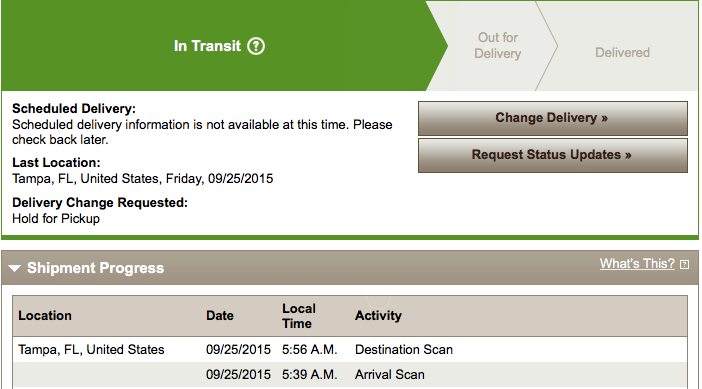Click the Last Location Tampa entry
The image size is (702, 389).
pos(142,179)
